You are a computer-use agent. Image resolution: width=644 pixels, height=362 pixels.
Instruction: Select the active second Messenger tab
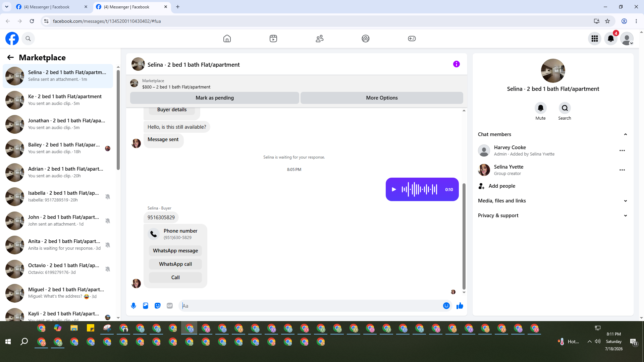coord(131,7)
